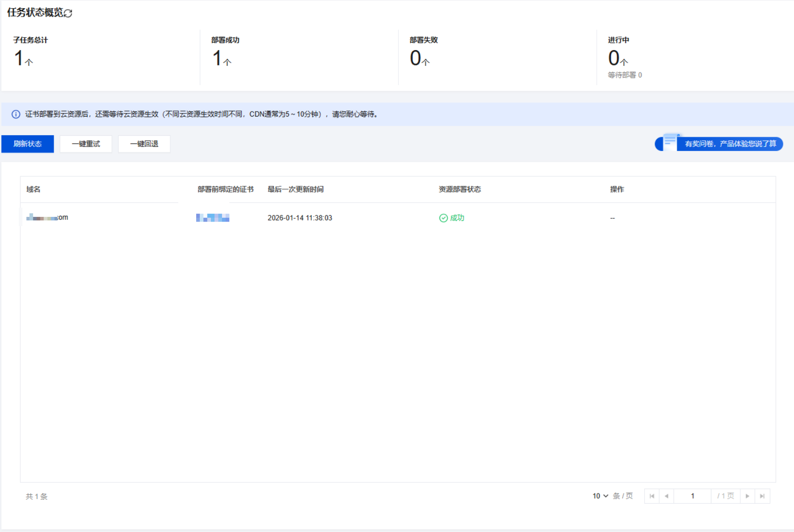Jump to the last page icon
The height and width of the screenshot is (532, 794).
[762, 496]
